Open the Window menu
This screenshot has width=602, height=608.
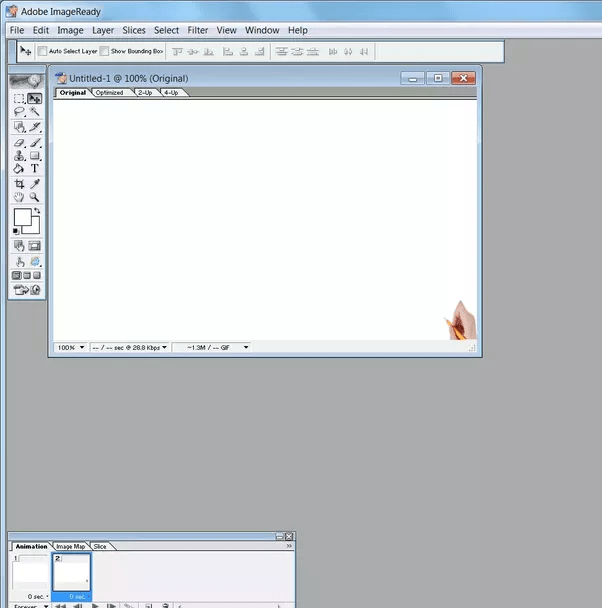(262, 30)
